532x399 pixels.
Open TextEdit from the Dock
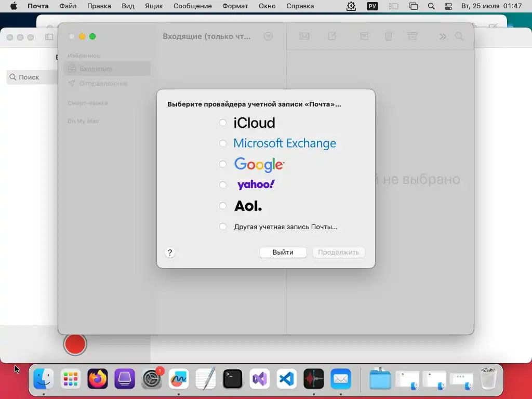[x=206, y=379]
